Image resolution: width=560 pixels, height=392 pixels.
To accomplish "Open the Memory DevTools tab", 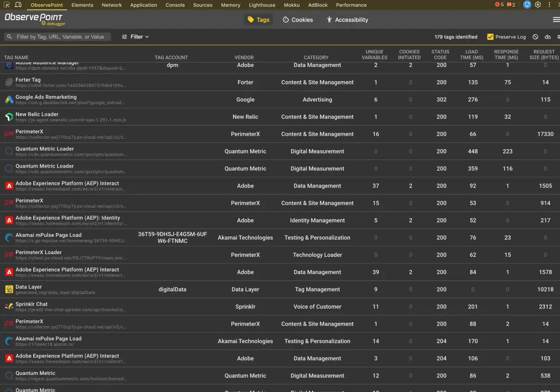I will pos(231,5).
